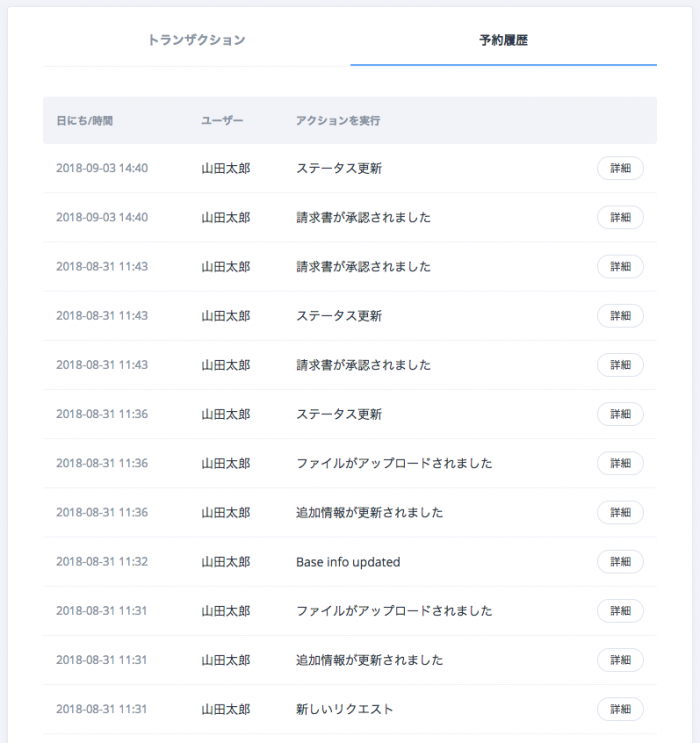Click 詳細 on the 11:43 ステータス更新 row
Viewport: 700px width, 743px height.
[620, 316]
